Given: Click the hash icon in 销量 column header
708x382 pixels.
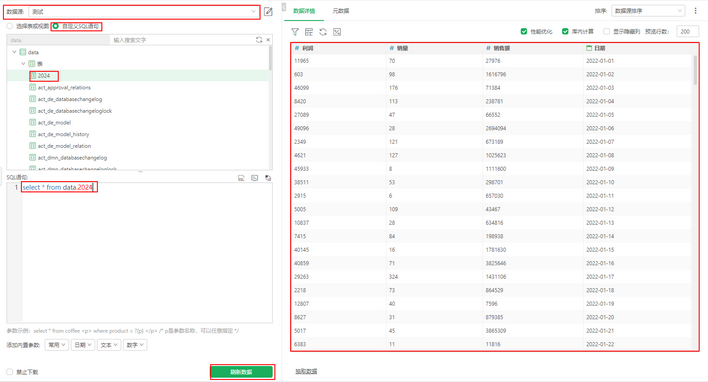Looking at the screenshot, I should (391, 48).
